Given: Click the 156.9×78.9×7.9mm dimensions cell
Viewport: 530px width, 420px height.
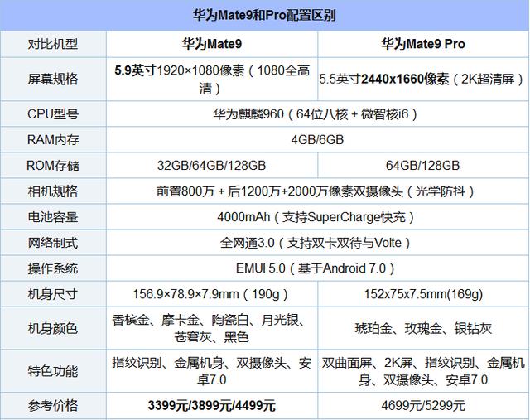Looking at the screenshot, I should [210, 294].
